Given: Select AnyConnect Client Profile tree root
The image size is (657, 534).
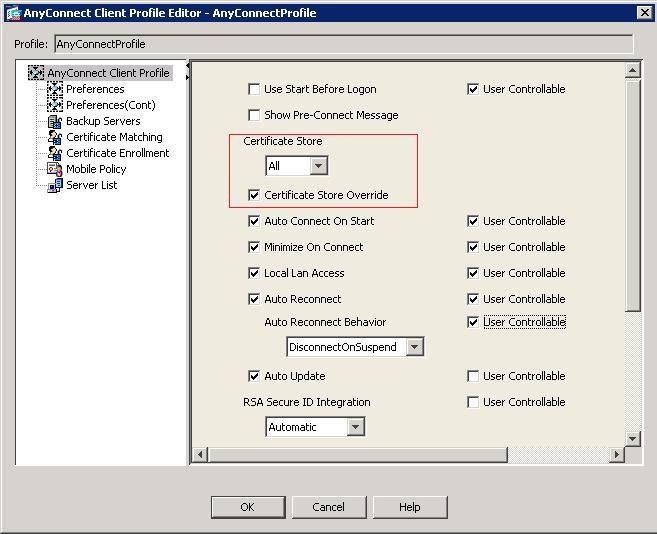Looking at the screenshot, I should pyautogui.click(x=108, y=73).
